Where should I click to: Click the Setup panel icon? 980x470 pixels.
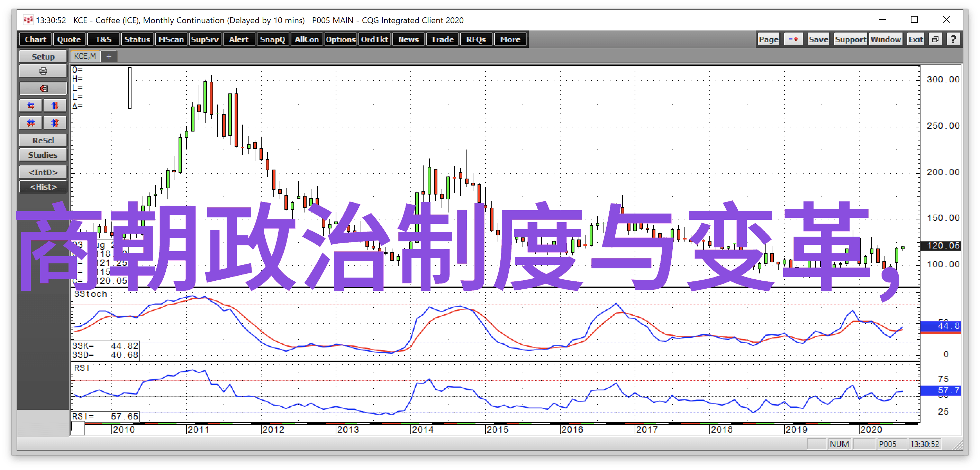click(x=43, y=57)
